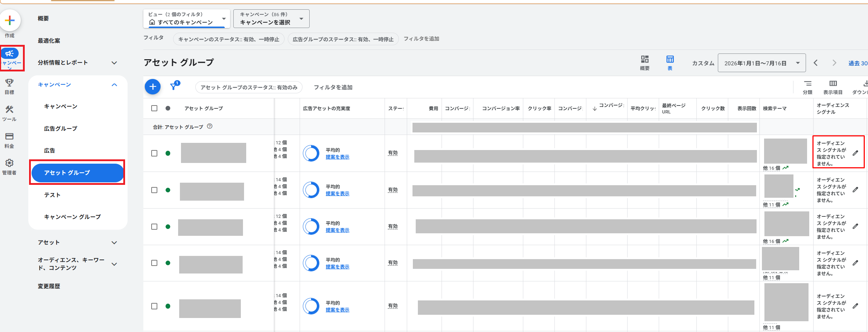Expand the アセット section
868x332 pixels.
coord(114,243)
